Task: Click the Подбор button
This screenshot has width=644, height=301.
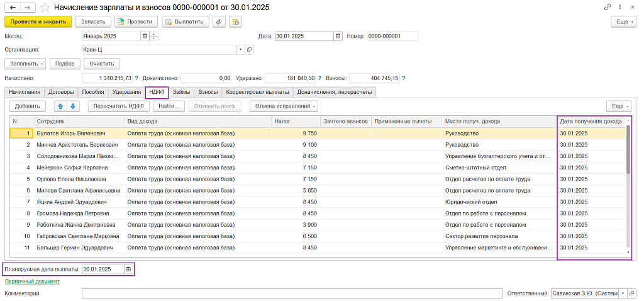Action: (x=65, y=64)
